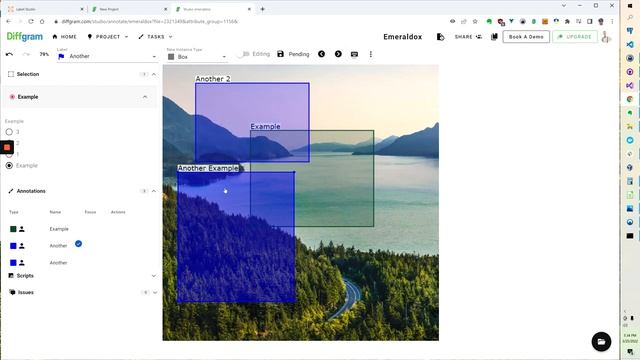Collapse the Annotations panel
This screenshot has height=360, width=640.
pos(154,191)
